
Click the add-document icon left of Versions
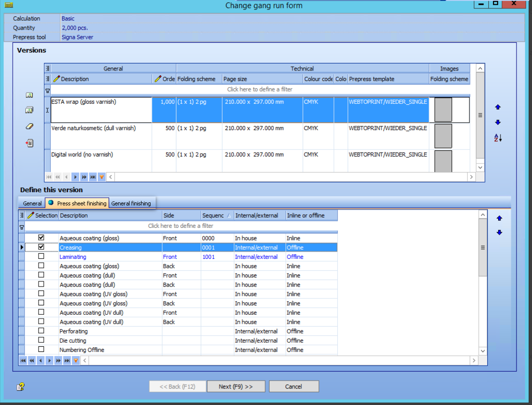[x=30, y=143]
